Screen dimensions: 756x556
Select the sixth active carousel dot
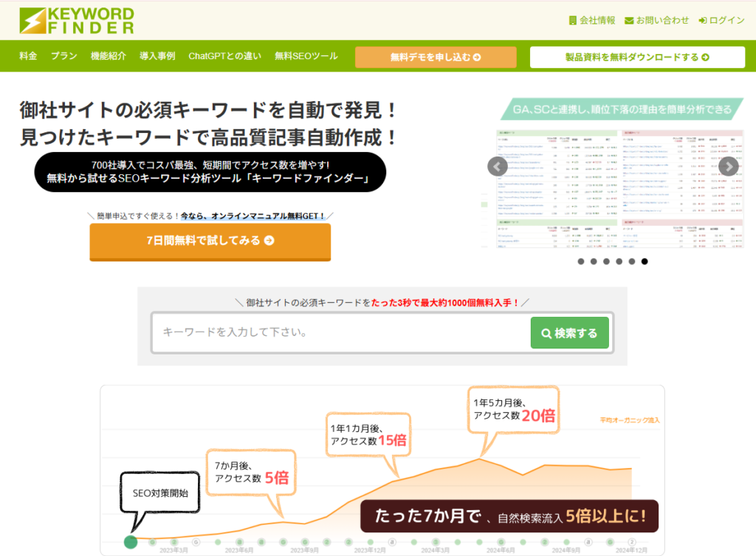point(645,261)
